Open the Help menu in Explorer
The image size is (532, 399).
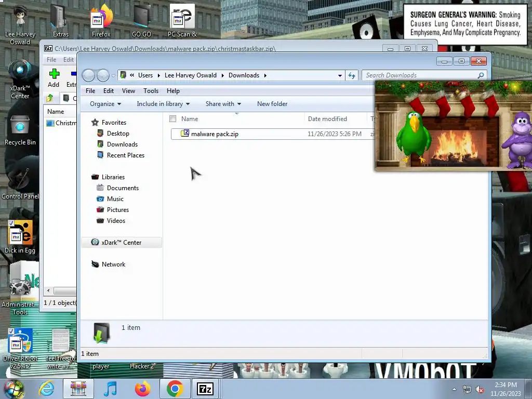point(173,91)
